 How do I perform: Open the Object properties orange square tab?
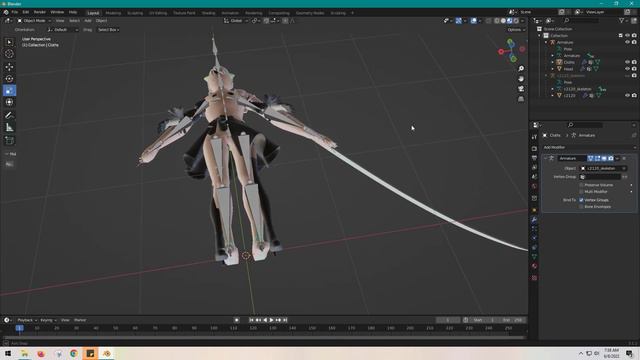pyautogui.click(x=534, y=210)
